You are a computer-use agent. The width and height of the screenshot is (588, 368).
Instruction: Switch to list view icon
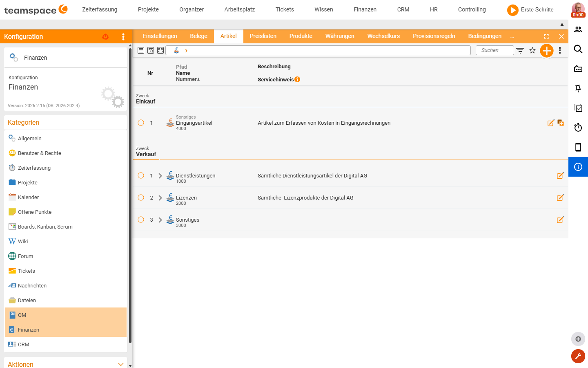pyautogui.click(x=141, y=50)
